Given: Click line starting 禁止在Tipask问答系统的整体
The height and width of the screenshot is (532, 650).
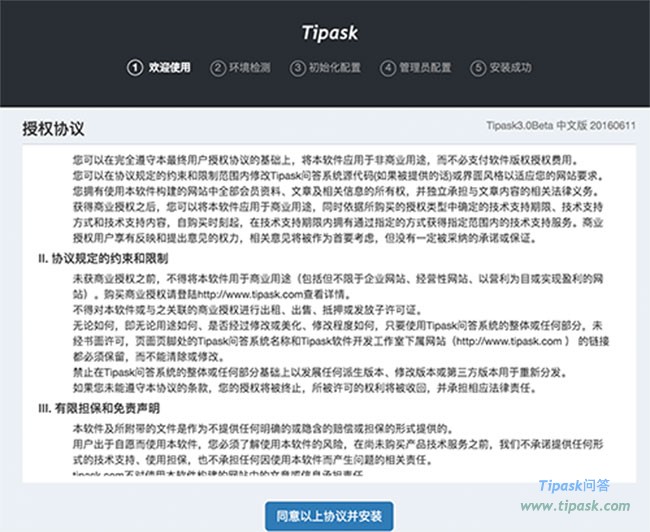Looking at the screenshot, I should click(320, 372).
